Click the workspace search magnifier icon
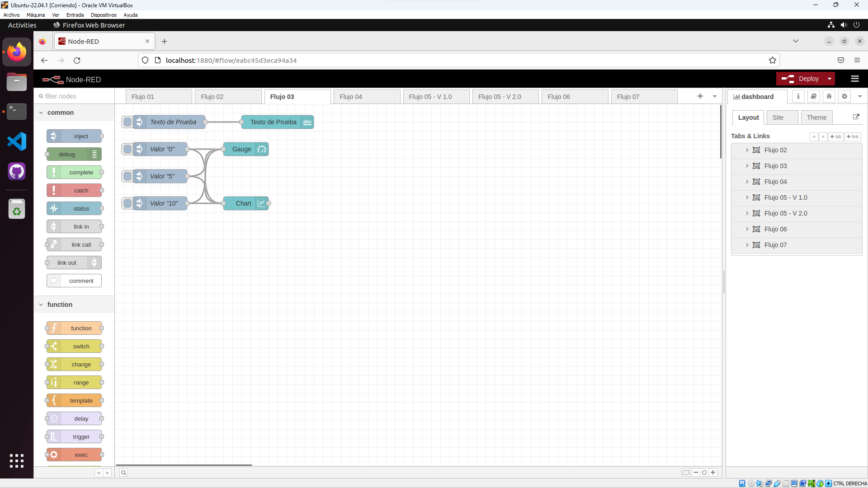 coord(123,473)
